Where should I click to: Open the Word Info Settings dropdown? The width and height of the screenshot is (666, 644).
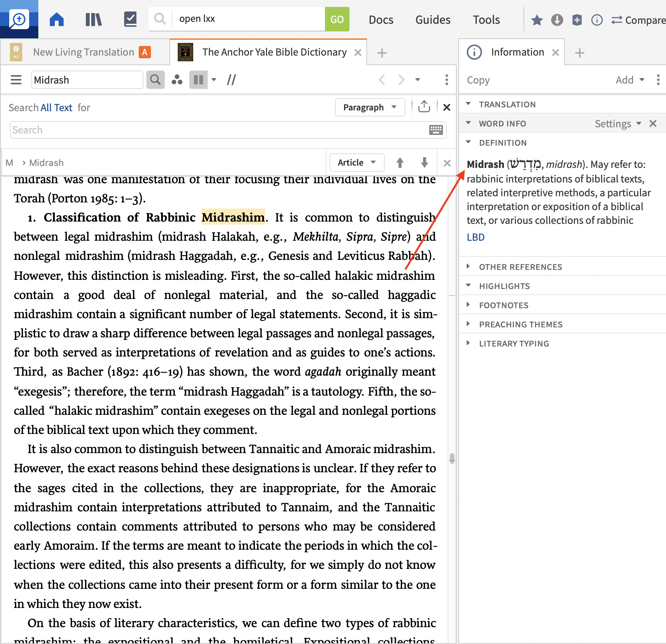pyautogui.click(x=618, y=123)
